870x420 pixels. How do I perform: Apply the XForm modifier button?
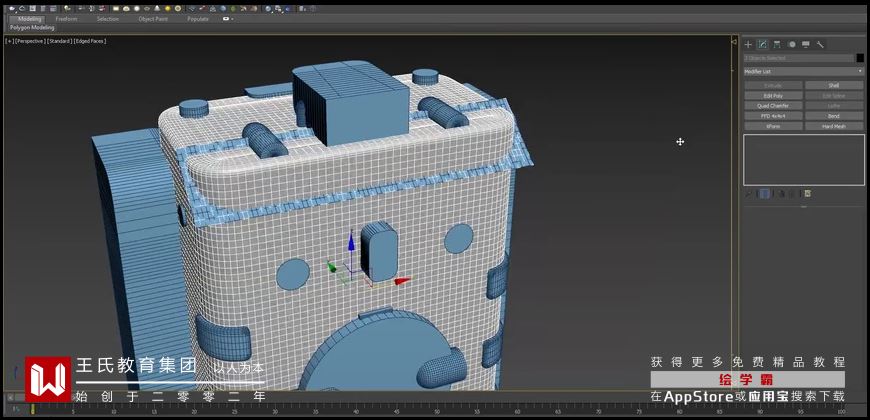pos(773,126)
